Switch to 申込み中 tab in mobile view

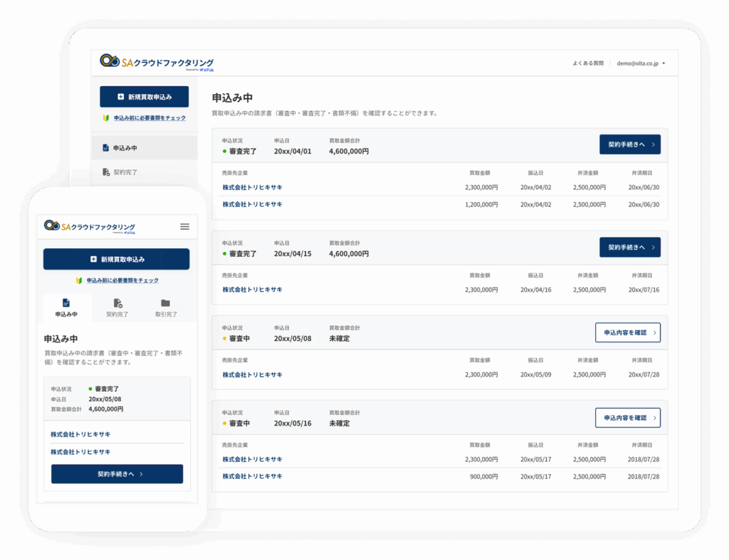pos(66,307)
